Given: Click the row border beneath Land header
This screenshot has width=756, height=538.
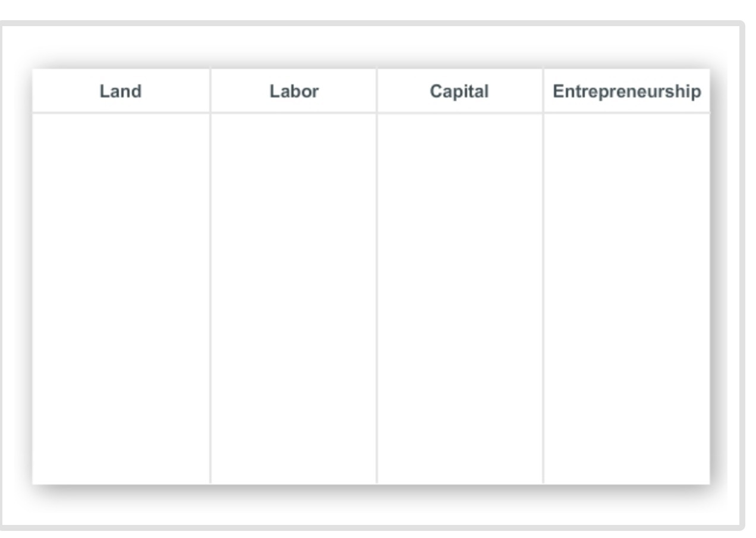Looking at the screenshot, I should [121, 113].
